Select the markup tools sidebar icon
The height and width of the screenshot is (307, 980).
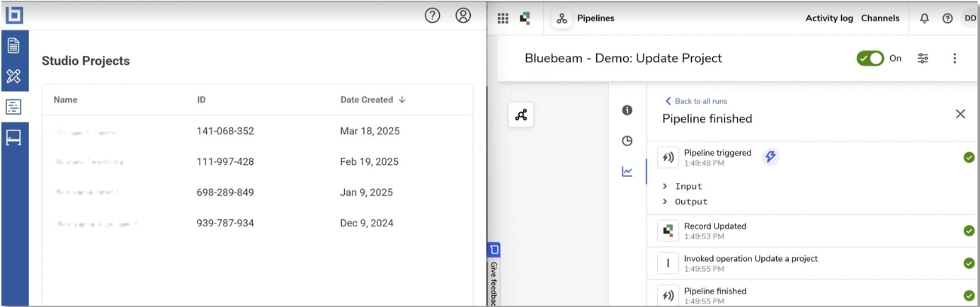coord(13,76)
